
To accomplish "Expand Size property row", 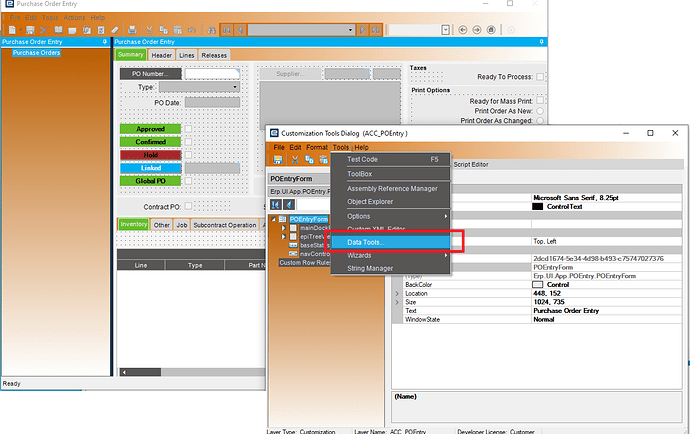I will 397,302.
